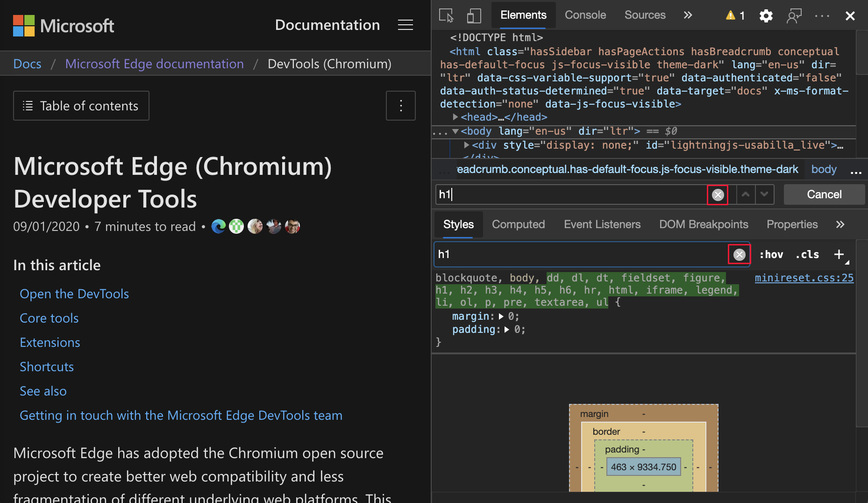The image size is (868, 503).
Task: Switch to the Sources tab
Action: [645, 15]
